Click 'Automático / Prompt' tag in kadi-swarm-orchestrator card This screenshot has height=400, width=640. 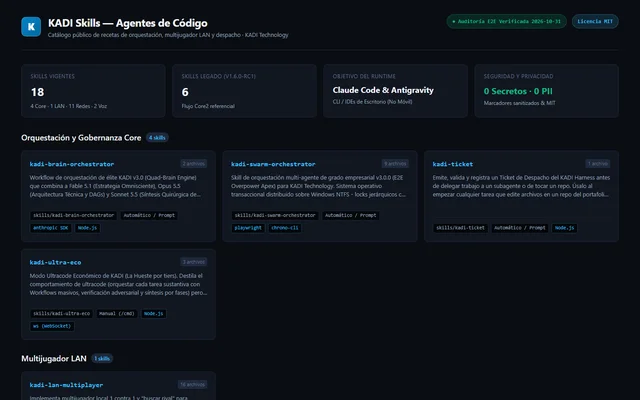[x=351, y=216]
